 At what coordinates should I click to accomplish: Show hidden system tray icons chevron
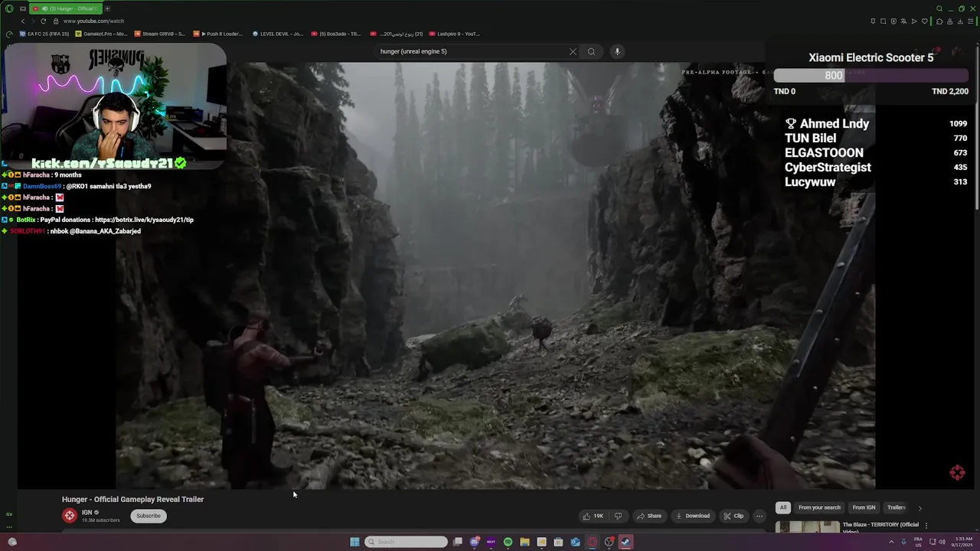point(891,542)
